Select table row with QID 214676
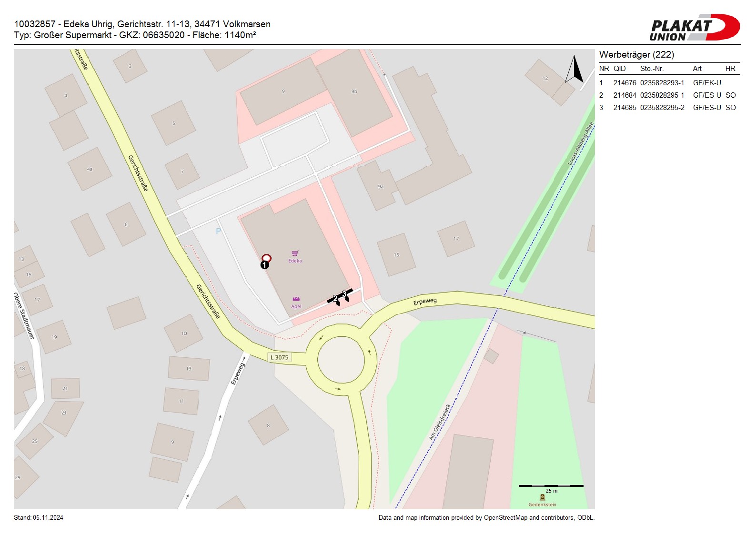This screenshot has width=756, height=535. click(669, 83)
